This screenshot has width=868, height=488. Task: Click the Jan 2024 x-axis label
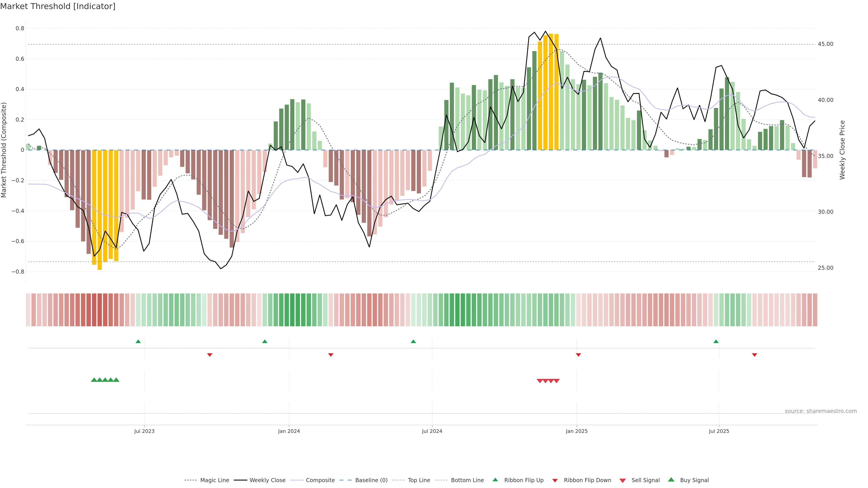(x=289, y=431)
